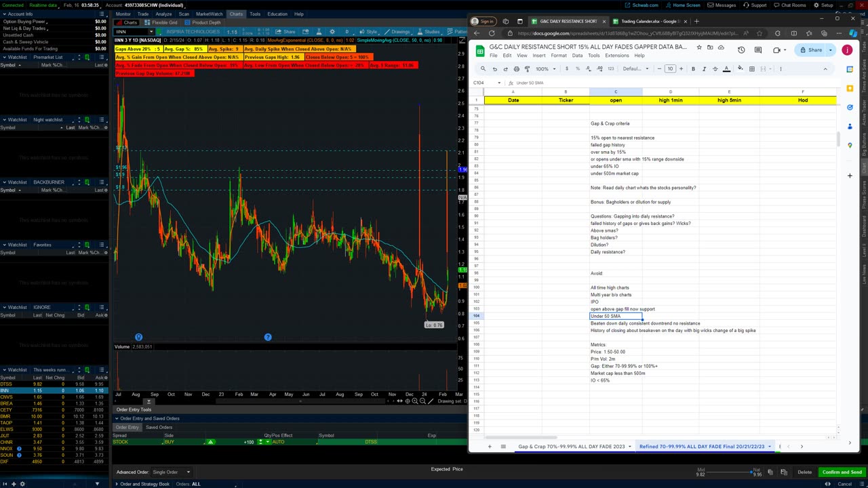Click zoom out magnifier on chart bottom
The width and height of the screenshot is (868, 488).
[422, 401]
